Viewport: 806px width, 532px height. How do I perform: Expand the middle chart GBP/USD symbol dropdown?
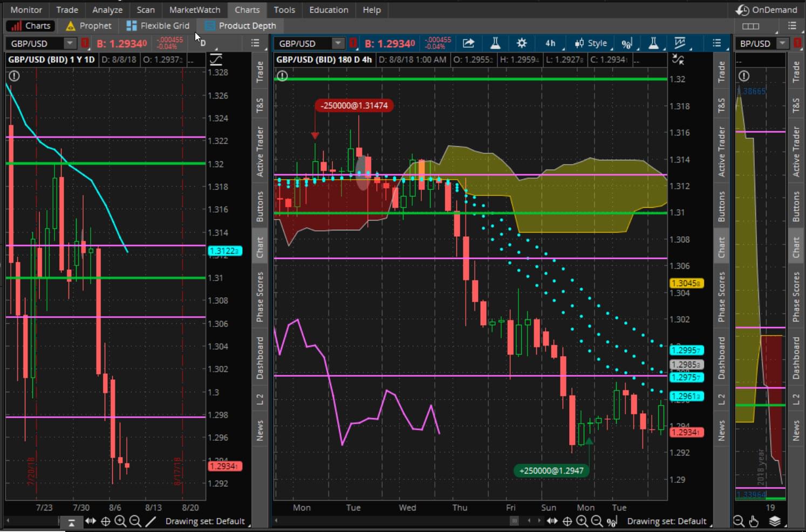[338, 43]
